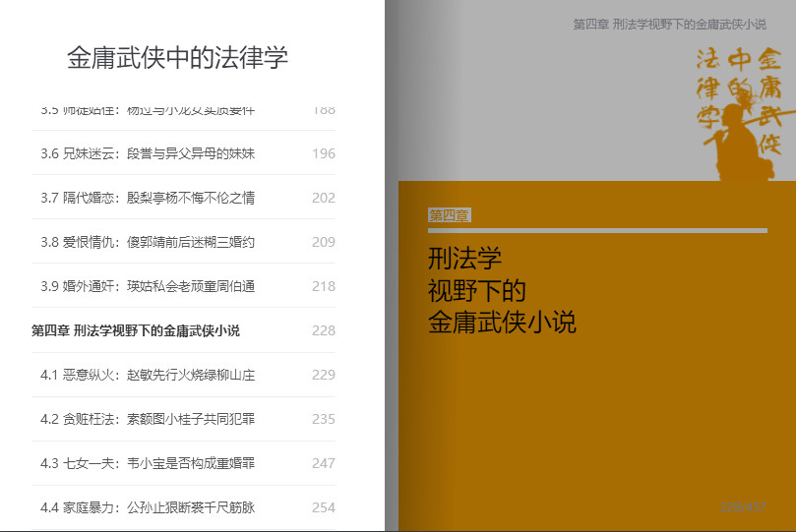Image resolution: width=796 pixels, height=532 pixels.
Task: Open section 4.4 家庭暴力 in contents
Action: click(148, 507)
